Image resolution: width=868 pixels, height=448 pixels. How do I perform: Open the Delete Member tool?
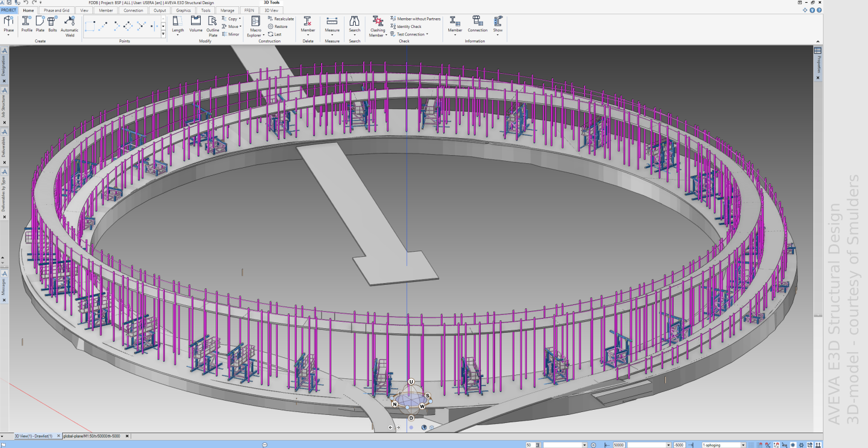click(308, 25)
